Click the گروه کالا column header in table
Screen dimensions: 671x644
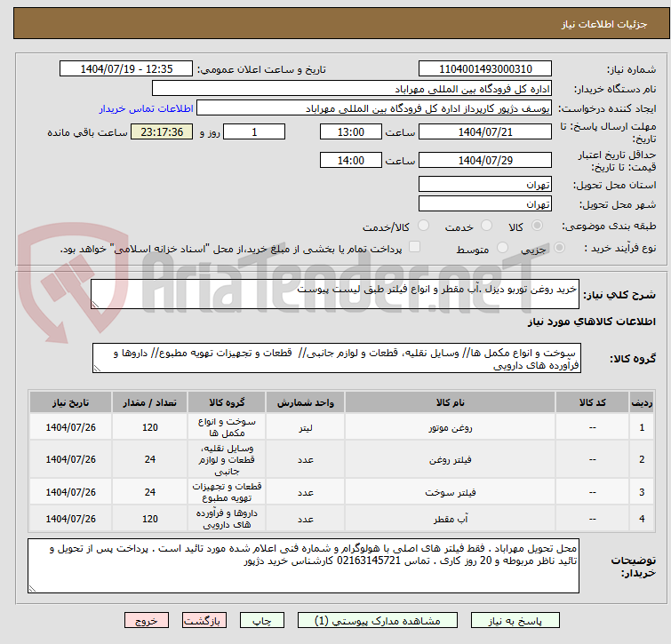tap(227, 402)
